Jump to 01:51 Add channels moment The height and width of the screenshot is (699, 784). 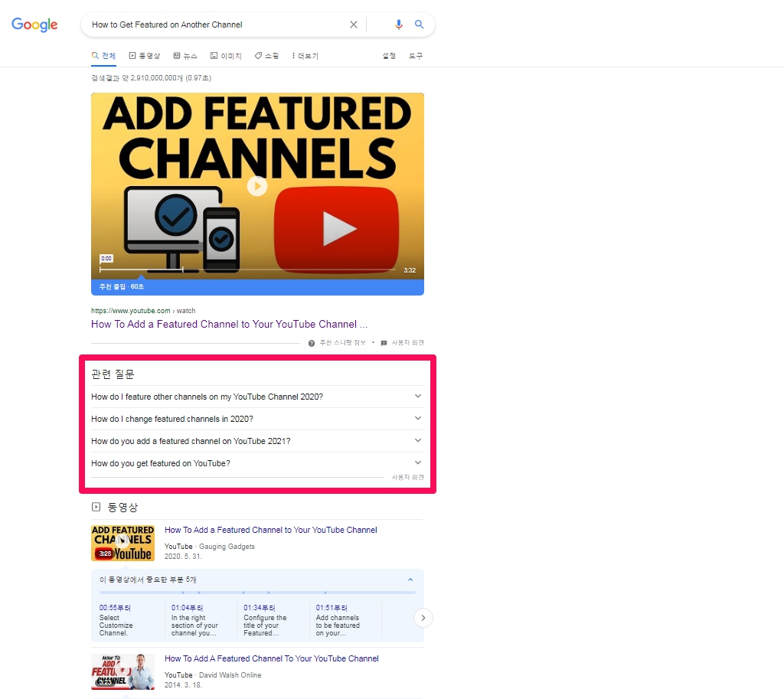338,620
